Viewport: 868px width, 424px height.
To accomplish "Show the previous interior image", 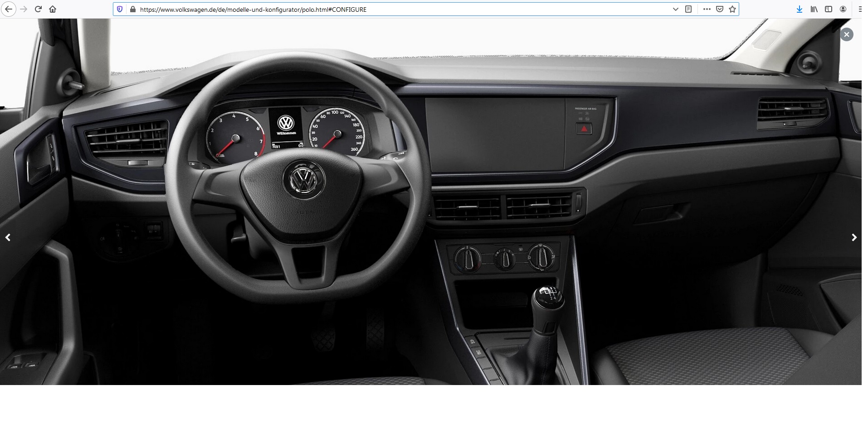I will click(8, 237).
